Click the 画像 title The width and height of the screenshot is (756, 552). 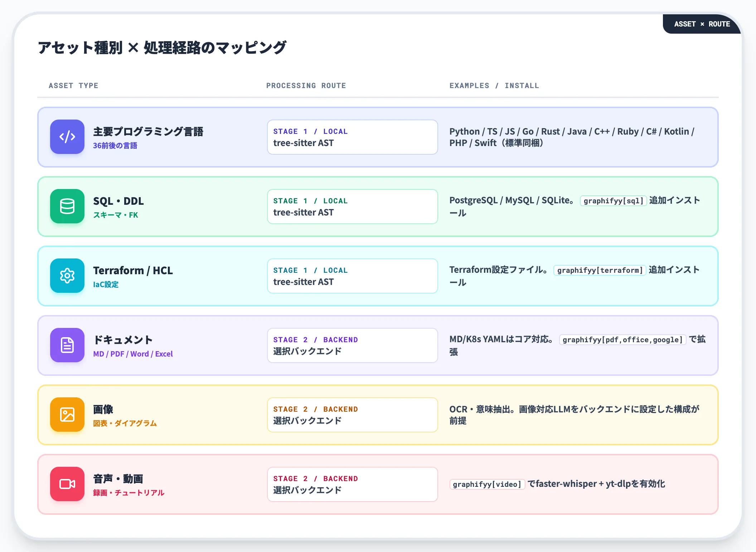click(103, 409)
